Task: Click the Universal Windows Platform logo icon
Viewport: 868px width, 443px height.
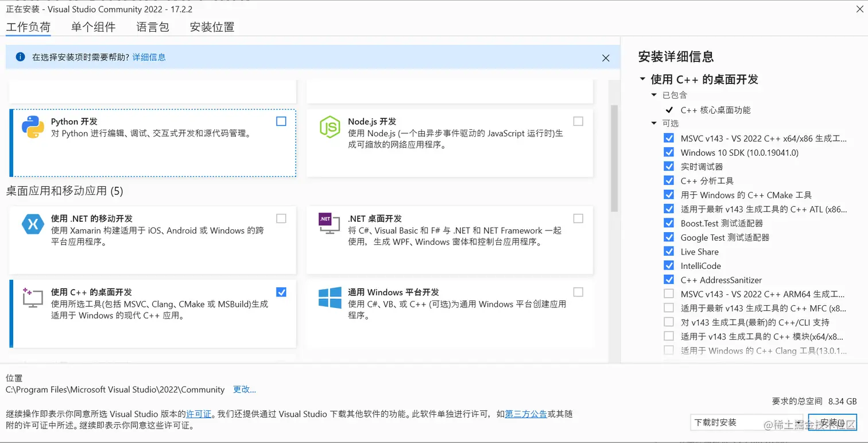Action: 330,298
